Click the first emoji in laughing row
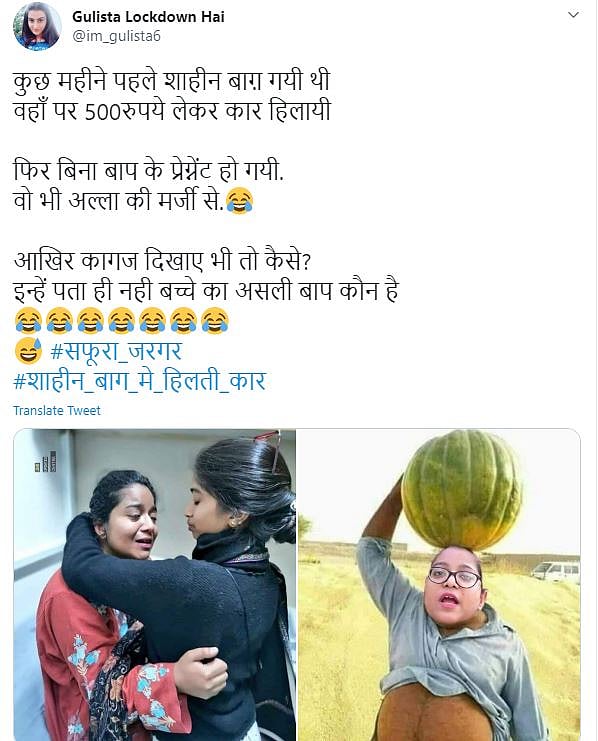This screenshot has height=741, width=598. (x=28, y=321)
